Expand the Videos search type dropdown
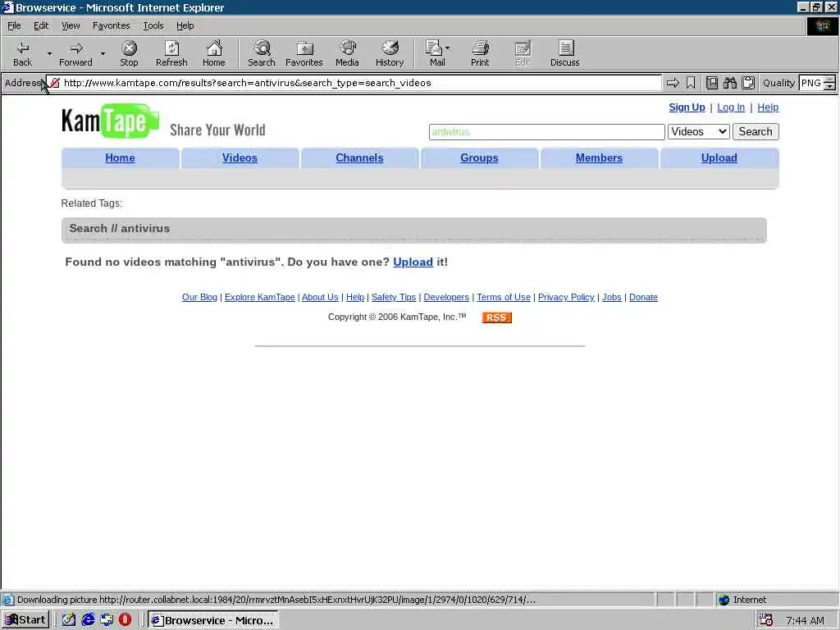840x630 pixels. (x=699, y=132)
